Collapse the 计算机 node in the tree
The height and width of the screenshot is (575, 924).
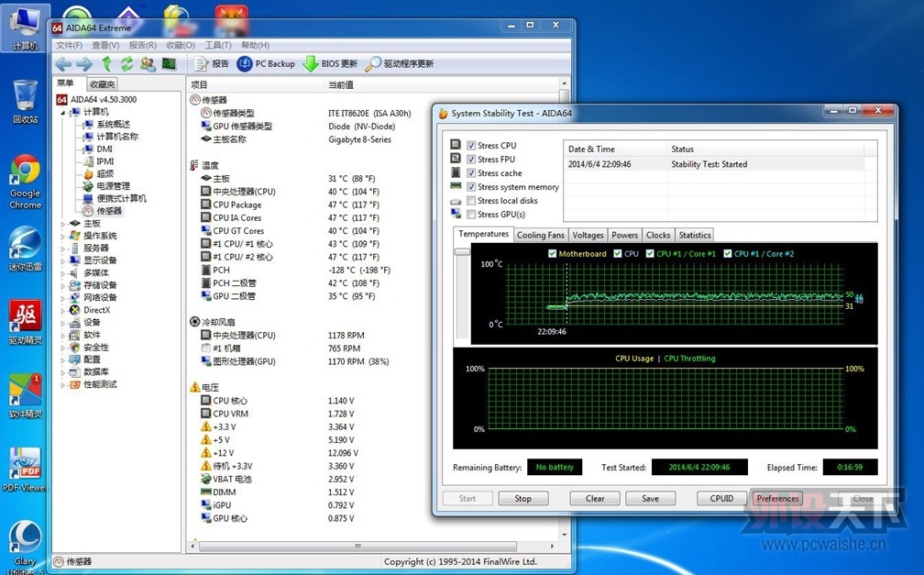[x=63, y=113]
